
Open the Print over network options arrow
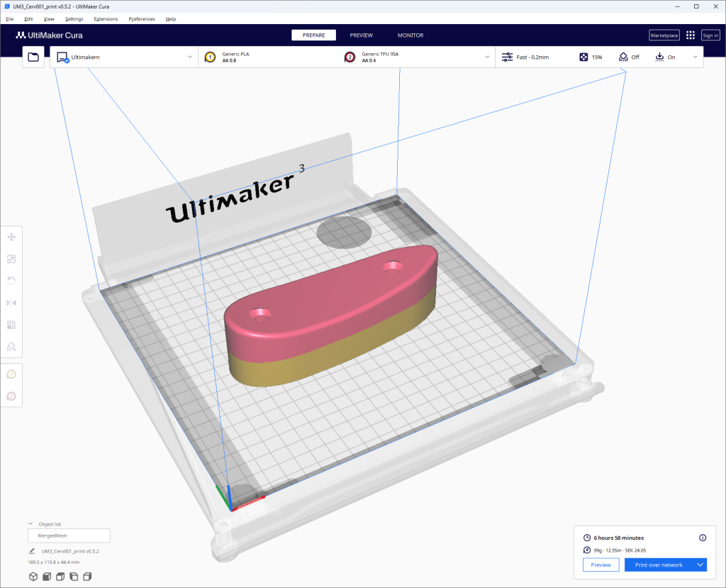pos(700,565)
